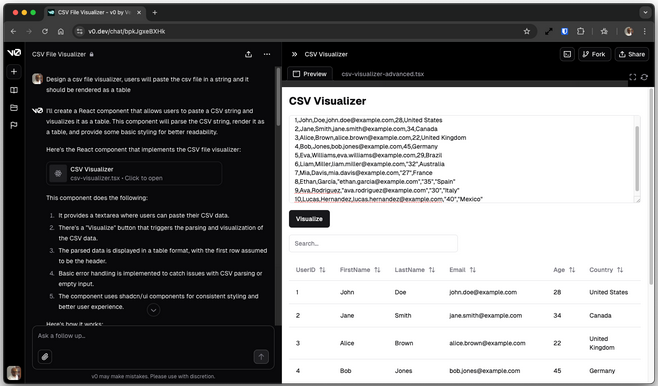Viewport: 658px width, 386px height.
Task: Click the bookmarks star icon right of the extensions icon
Action: point(604,31)
